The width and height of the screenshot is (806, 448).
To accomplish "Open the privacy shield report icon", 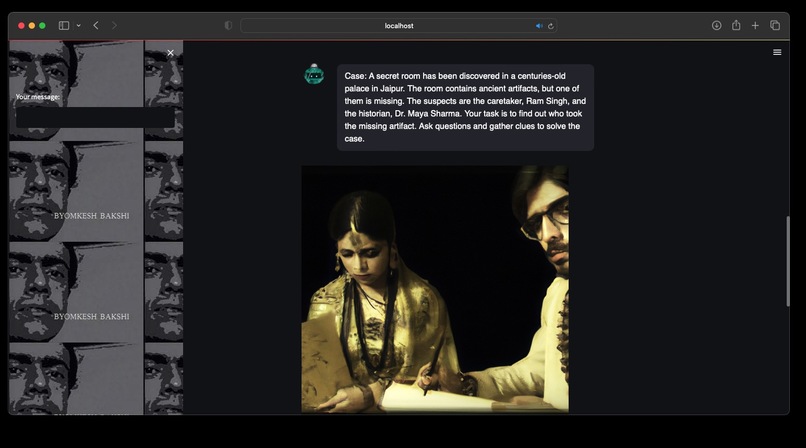I will [x=228, y=25].
